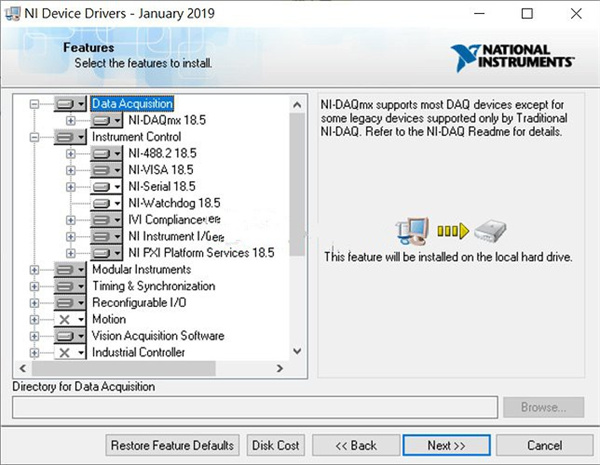This screenshot has height=465, width=600.
Task: Open install-state dropdown for Data Acquisition
Action: point(70,104)
